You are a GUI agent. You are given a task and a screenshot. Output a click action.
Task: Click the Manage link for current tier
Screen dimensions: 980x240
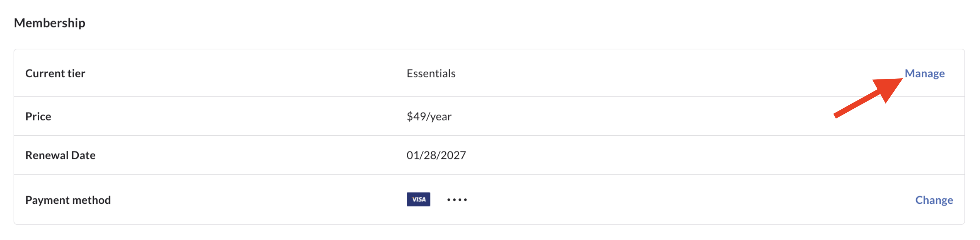coord(924,73)
